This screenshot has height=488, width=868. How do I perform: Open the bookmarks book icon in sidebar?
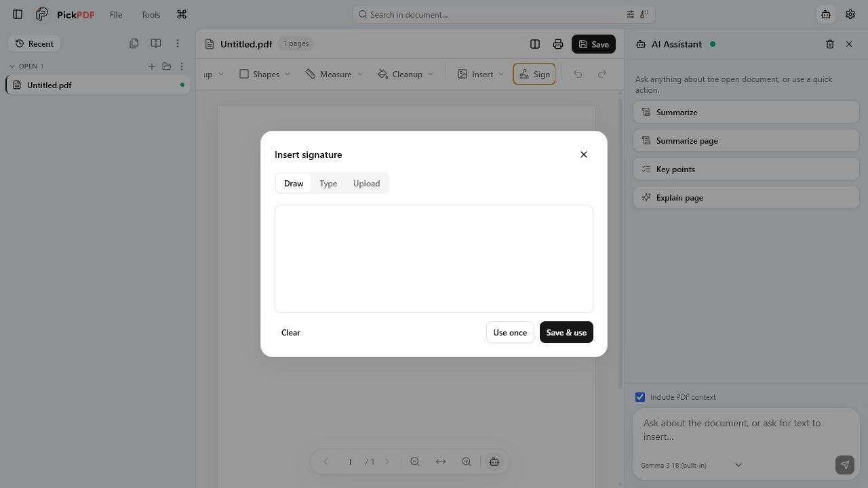tap(155, 43)
